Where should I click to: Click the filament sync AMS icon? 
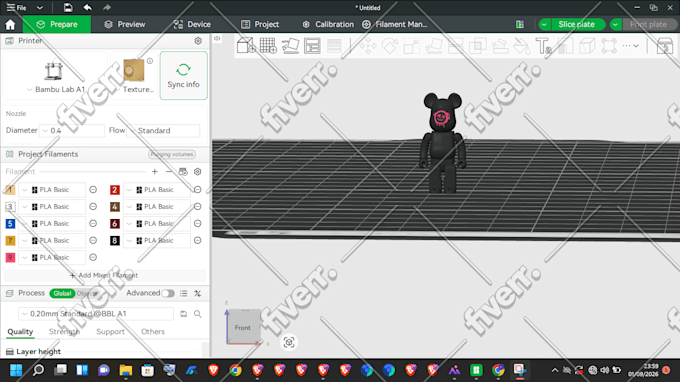click(x=183, y=172)
